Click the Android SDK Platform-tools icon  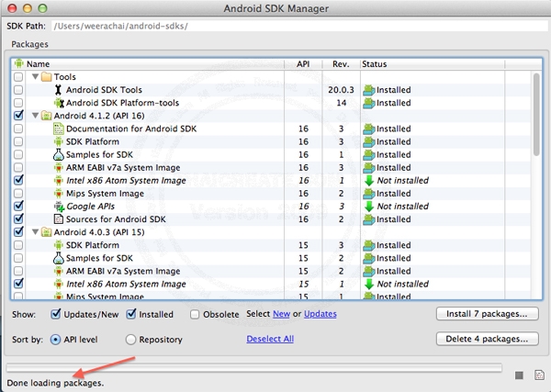[x=59, y=103]
